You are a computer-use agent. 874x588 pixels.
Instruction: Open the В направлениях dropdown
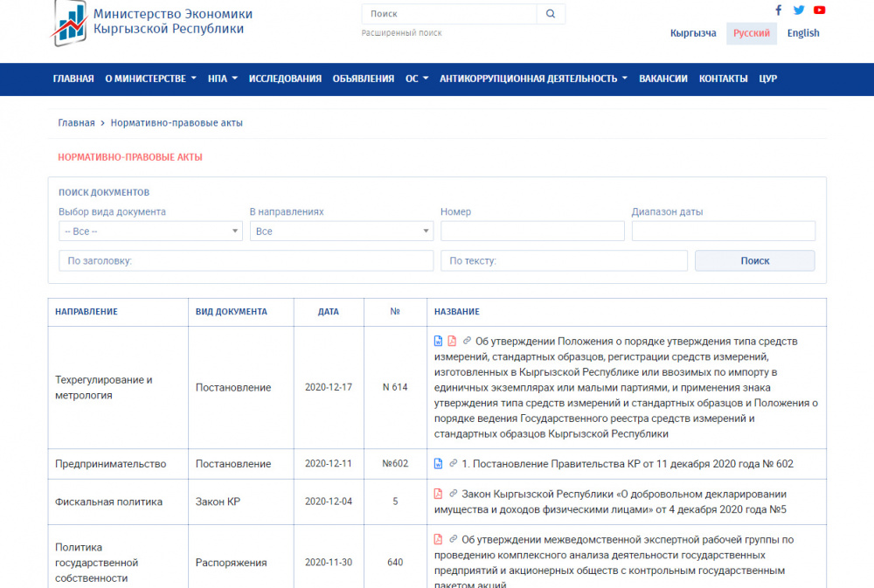341,232
